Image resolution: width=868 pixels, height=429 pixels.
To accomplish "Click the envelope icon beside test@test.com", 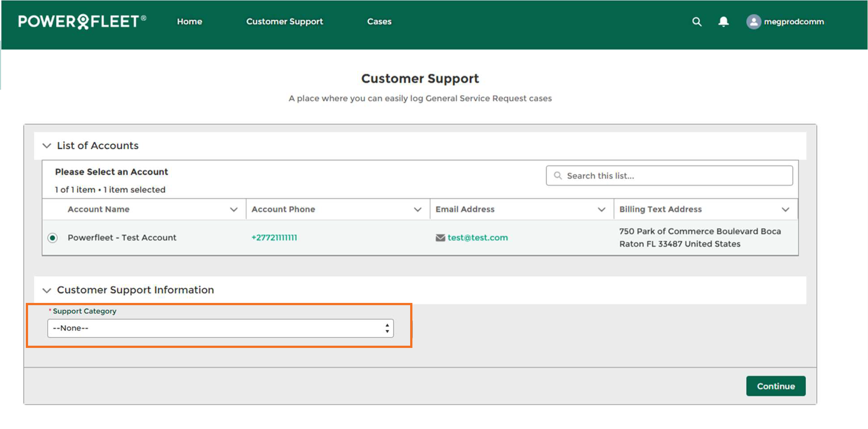I will (440, 238).
